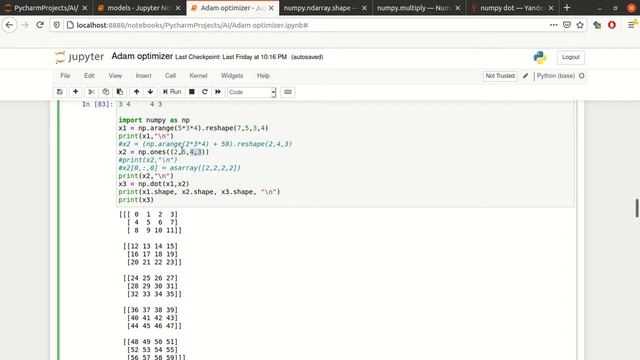Click the pencil edit-mode indicator icon
The image size is (640, 360).
pyautogui.click(x=526, y=76)
